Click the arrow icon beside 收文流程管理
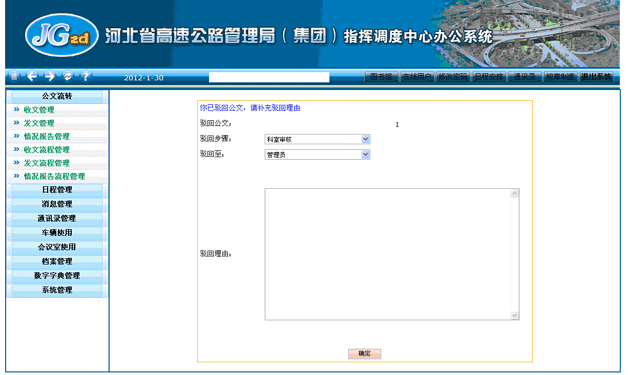 click(x=16, y=149)
